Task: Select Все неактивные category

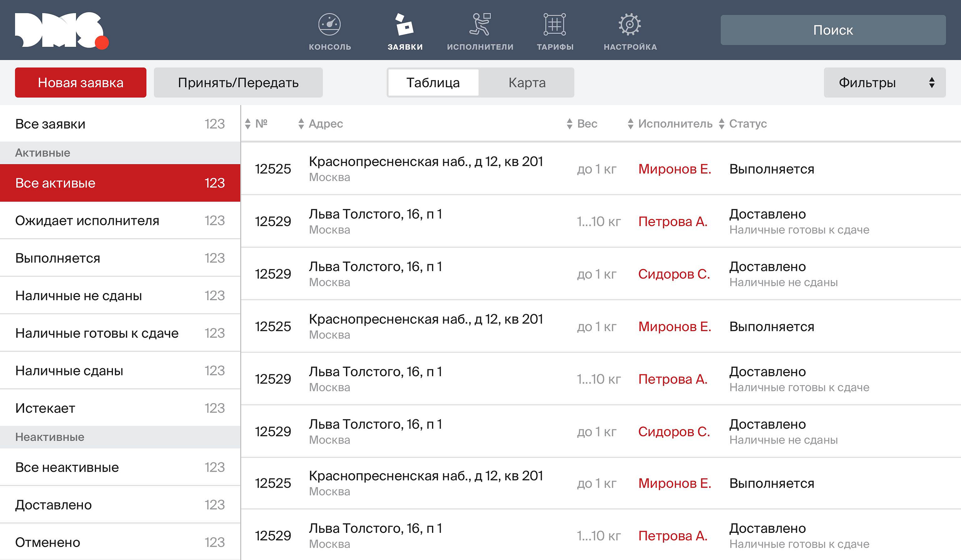Action: [120, 468]
